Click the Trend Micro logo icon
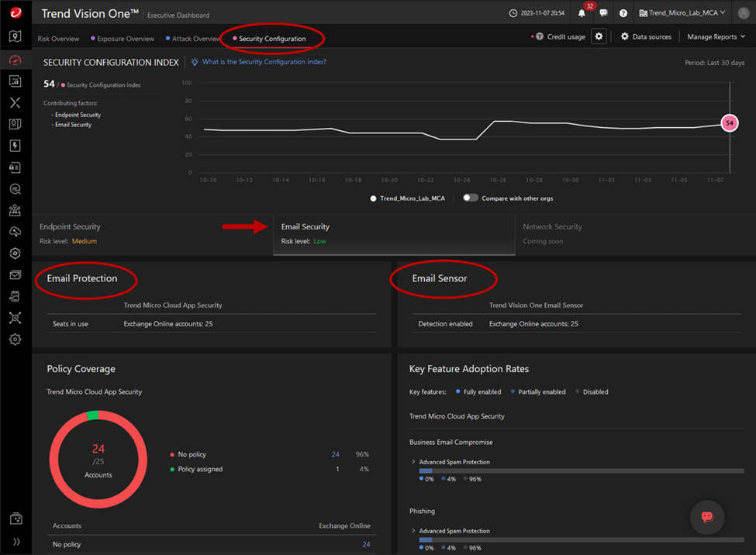Screen dimensions: 756x555 pyautogui.click(x=16, y=12)
